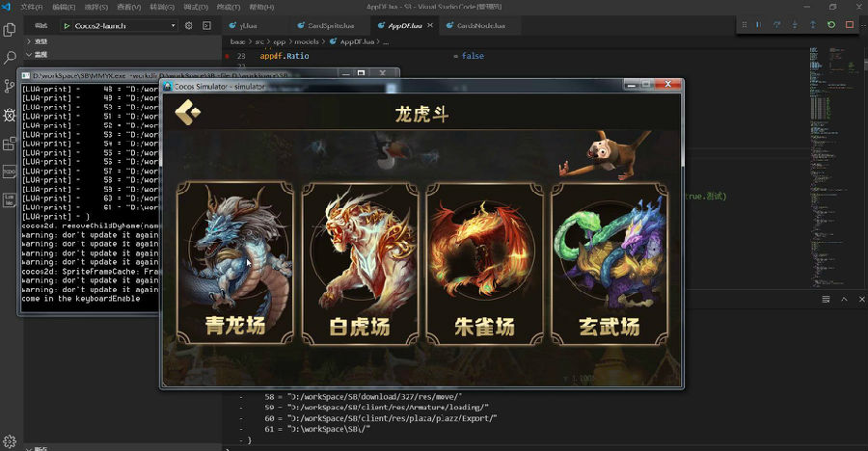Toggle breakpoint on line 23
The image size is (868, 451).
[227, 56]
